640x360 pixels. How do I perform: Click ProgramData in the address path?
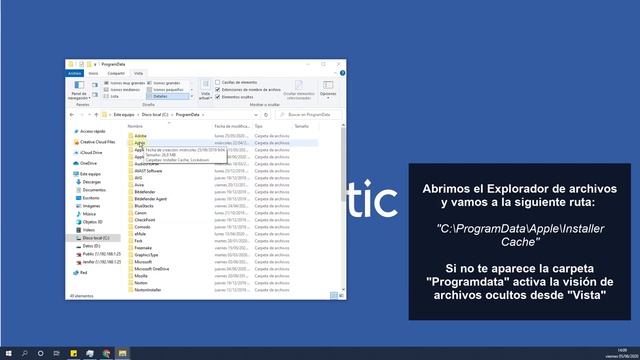187,115
